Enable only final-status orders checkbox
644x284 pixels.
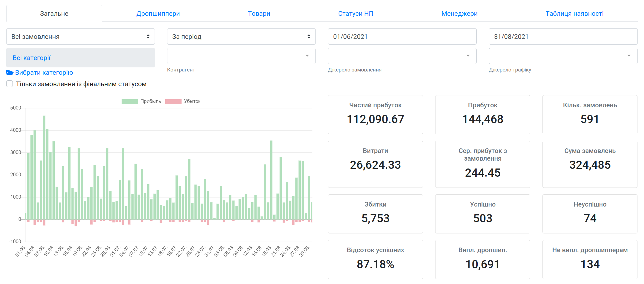pos(10,84)
